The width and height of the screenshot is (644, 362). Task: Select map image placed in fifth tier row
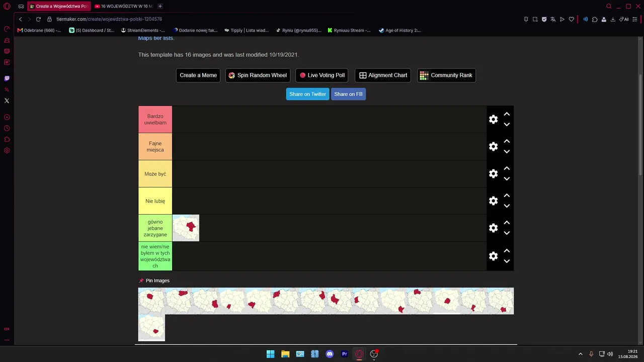pos(186,228)
